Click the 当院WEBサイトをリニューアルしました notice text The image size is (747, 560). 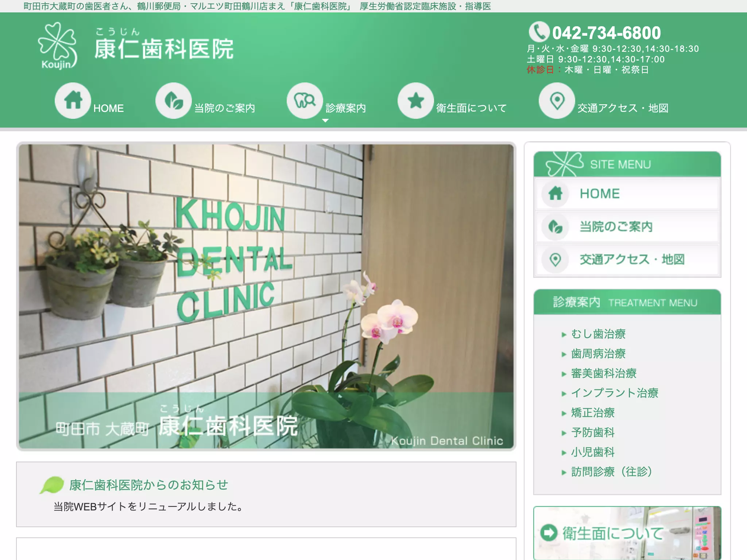click(x=148, y=507)
